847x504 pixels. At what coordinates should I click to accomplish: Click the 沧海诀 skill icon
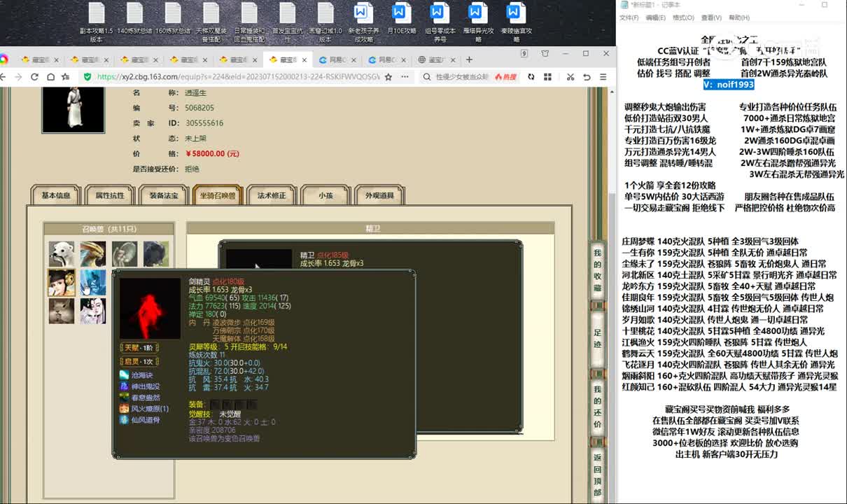(x=125, y=375)
